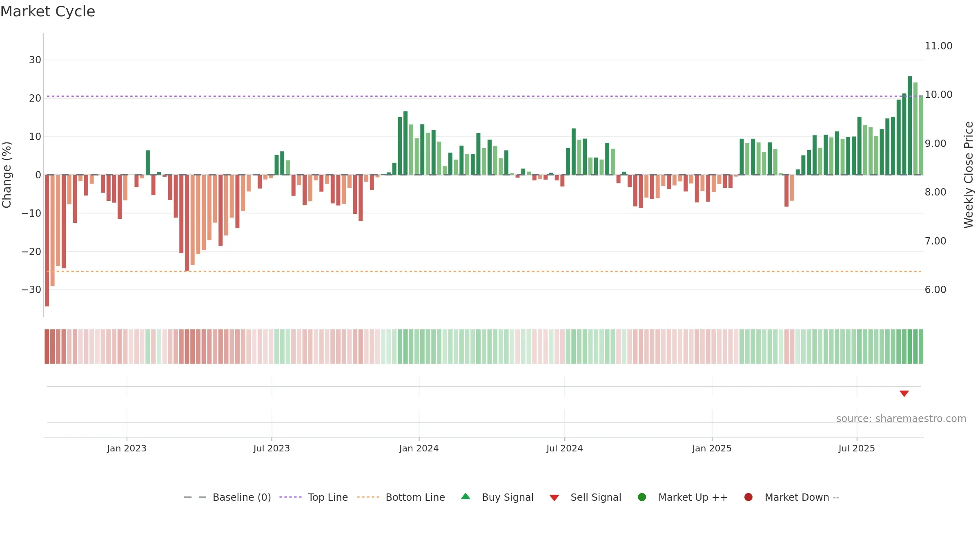Toggle the Top Line legend label

pos(328,497)
